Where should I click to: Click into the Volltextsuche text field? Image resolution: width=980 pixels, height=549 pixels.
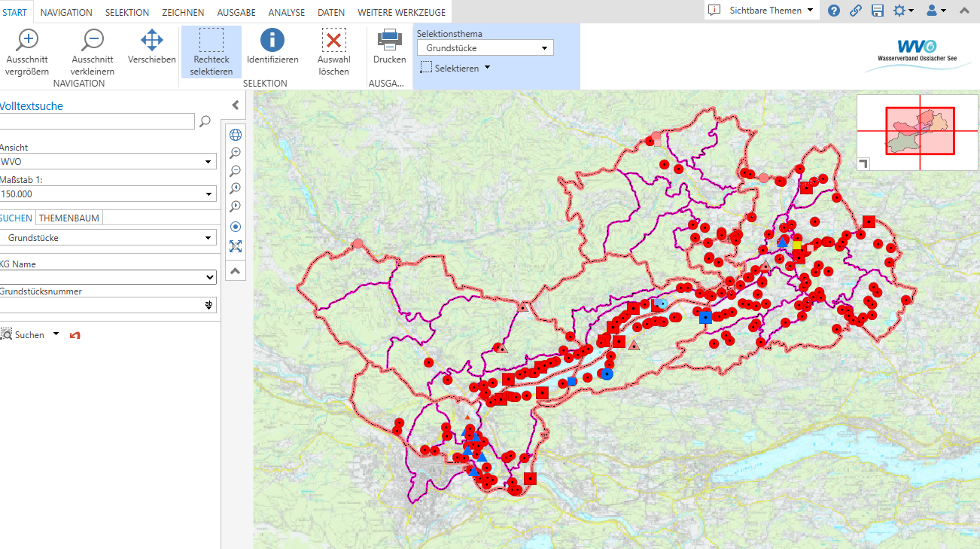[96, 121]
